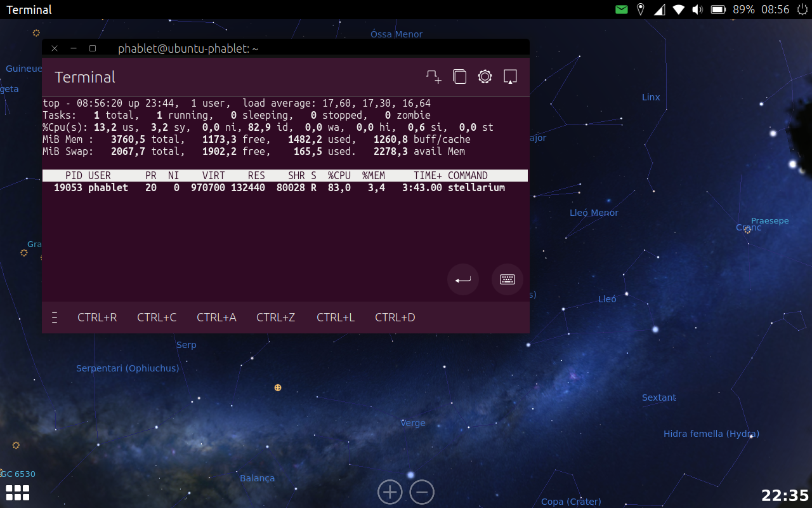
Task: Select the Balança constellation label
Action: pos(258,478)
